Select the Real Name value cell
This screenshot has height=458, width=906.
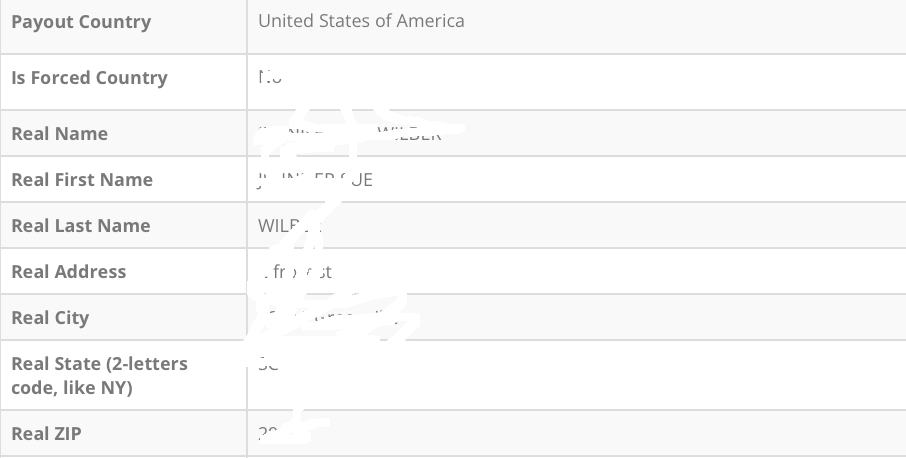[x=575, y=134]
